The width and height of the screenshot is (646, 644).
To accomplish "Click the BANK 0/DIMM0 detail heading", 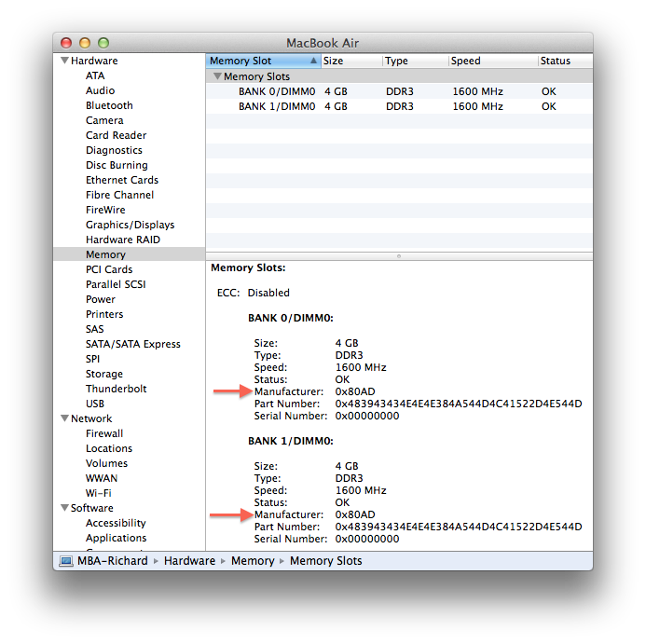I will 291,318.
